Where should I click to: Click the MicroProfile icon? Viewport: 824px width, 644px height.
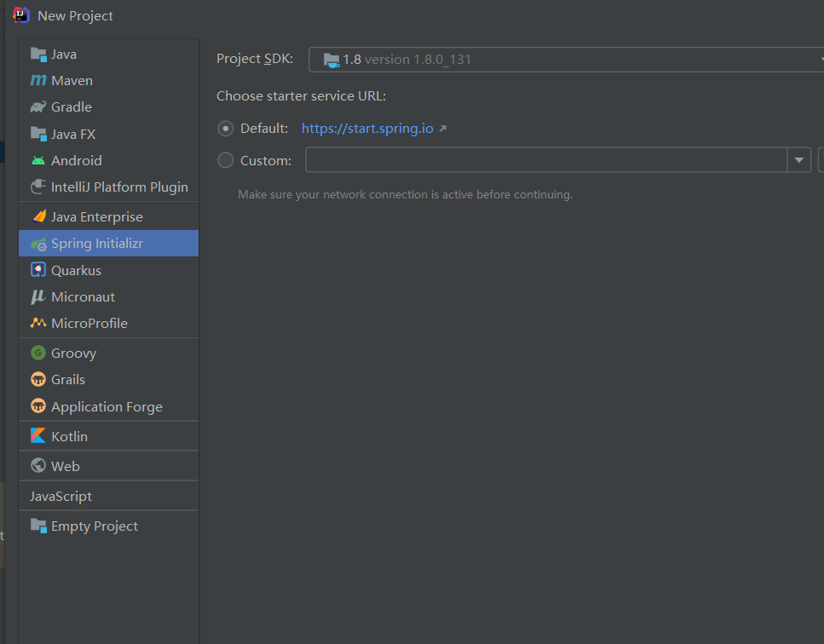point(38,323)
